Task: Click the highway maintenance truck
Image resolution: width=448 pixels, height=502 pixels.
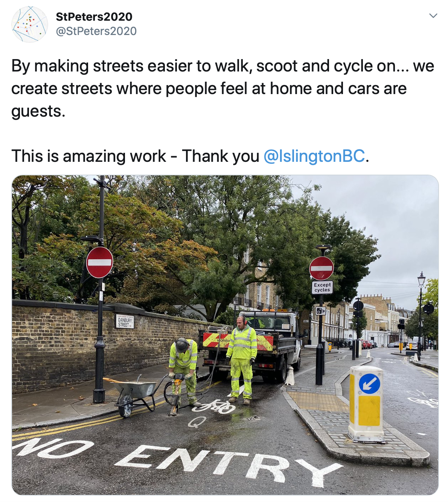Action: pyautogui.click(x=251, y=344)
